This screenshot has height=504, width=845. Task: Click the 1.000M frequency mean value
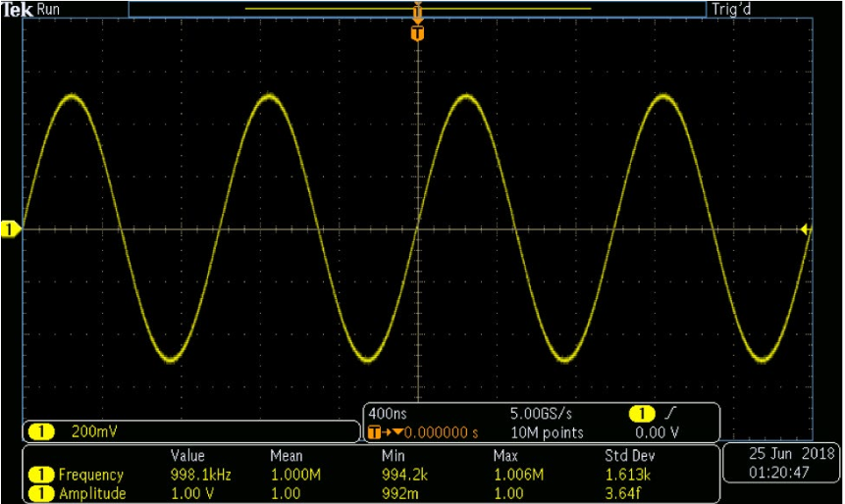pyautogui.click(x=295, y=475)
